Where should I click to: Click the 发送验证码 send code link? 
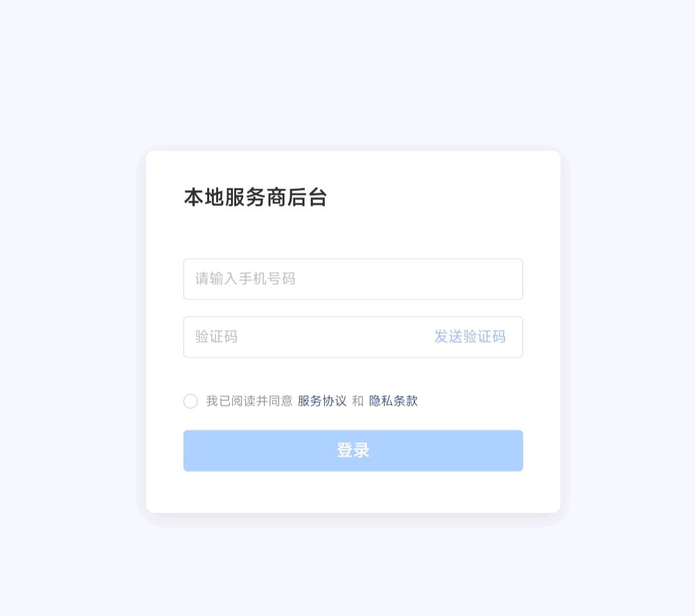click(x=470, y=336)
